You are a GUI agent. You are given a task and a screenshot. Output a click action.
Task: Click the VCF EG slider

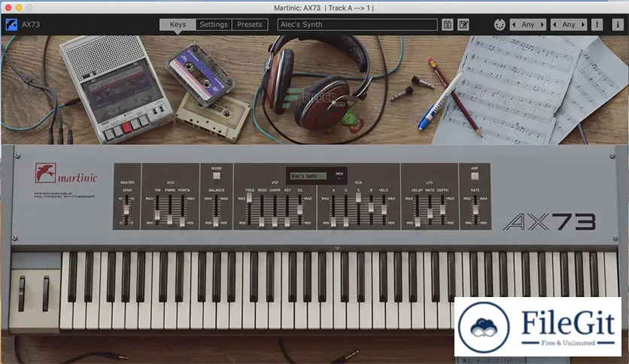tap(299, 211)
